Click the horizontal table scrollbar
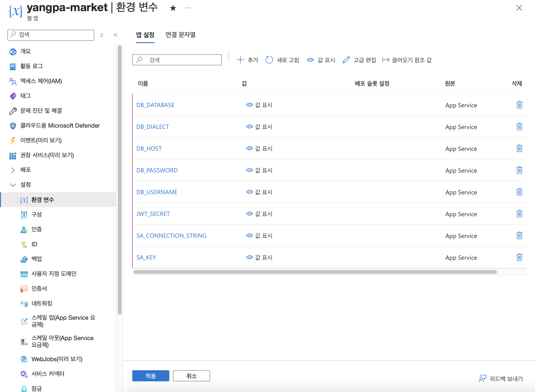 tap(315, 272)
